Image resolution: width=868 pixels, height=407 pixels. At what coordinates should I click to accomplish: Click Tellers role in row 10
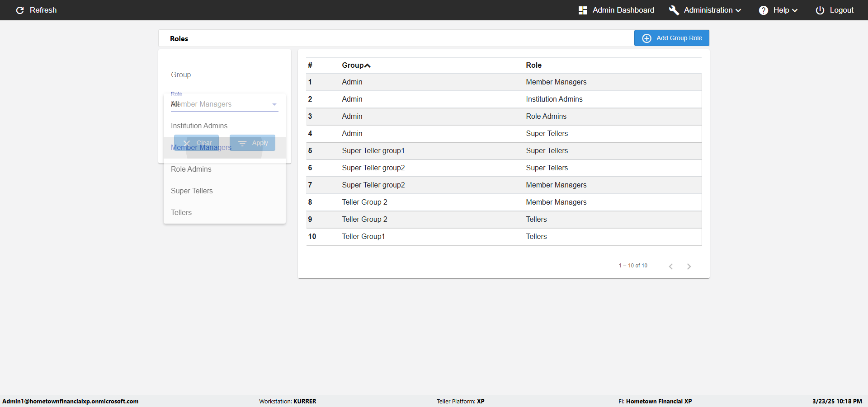pos(536,236)
